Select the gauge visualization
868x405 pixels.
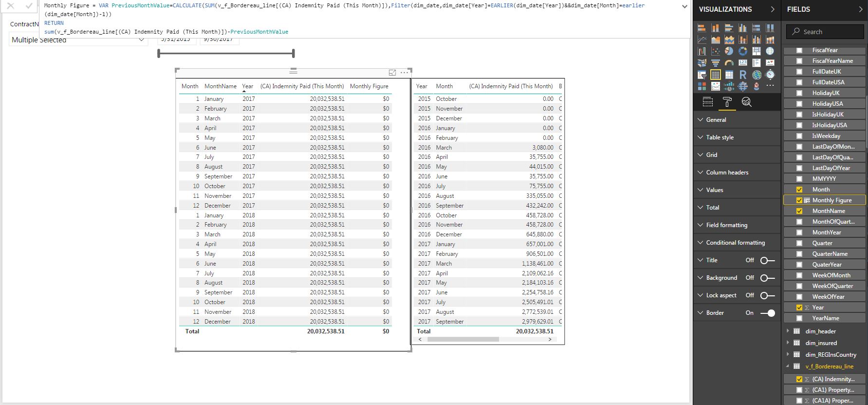point(729,63)
